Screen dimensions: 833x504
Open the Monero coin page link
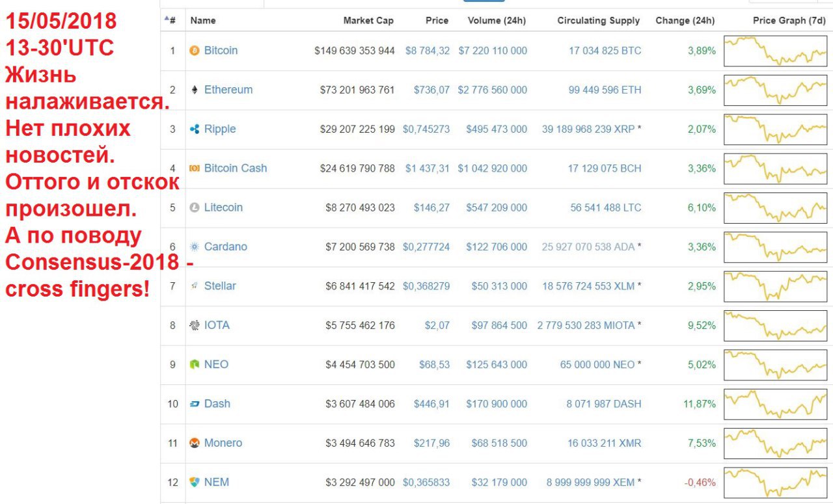(x=223, y=443)
